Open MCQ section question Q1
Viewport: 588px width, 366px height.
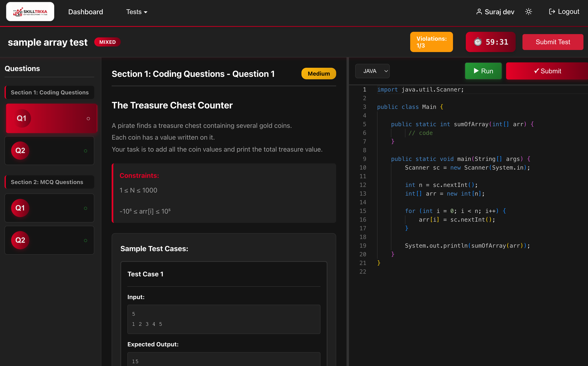pos(49,208)
